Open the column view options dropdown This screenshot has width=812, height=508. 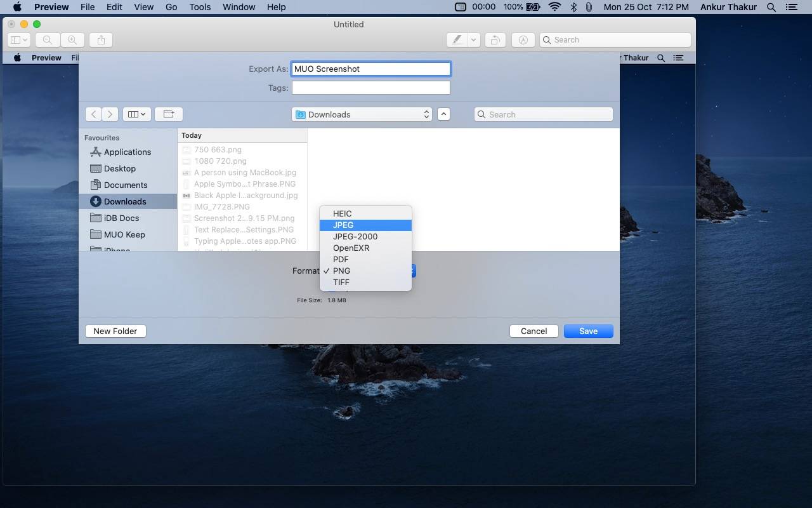click(x=136, y=114)
